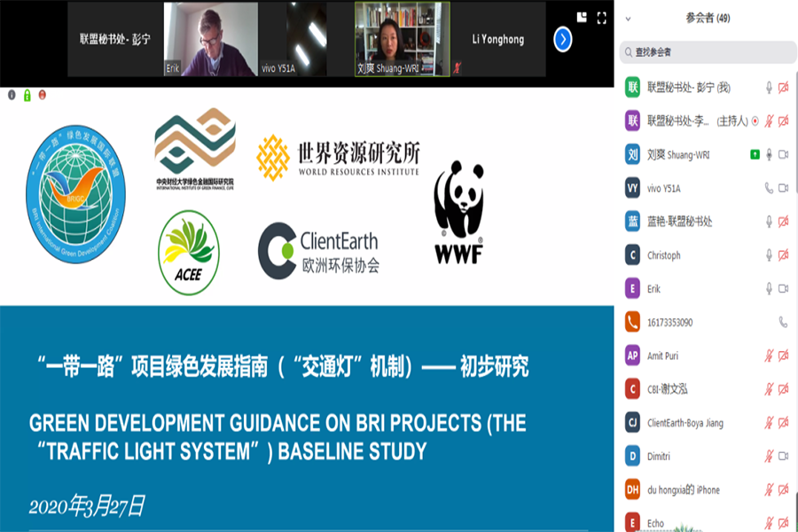The height and width of the screenshot is (532, 798).
Task: Open the meeting info icon
Action: point(12,95)
